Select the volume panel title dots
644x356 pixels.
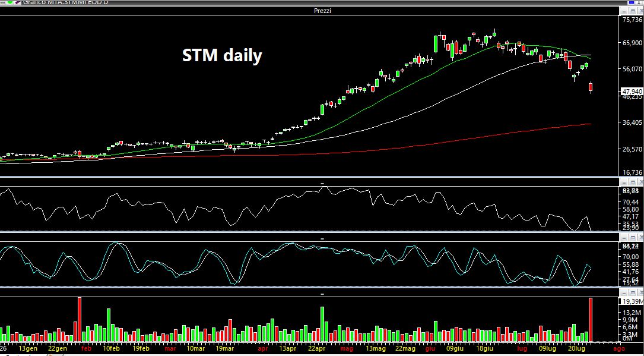click(322, 294)
